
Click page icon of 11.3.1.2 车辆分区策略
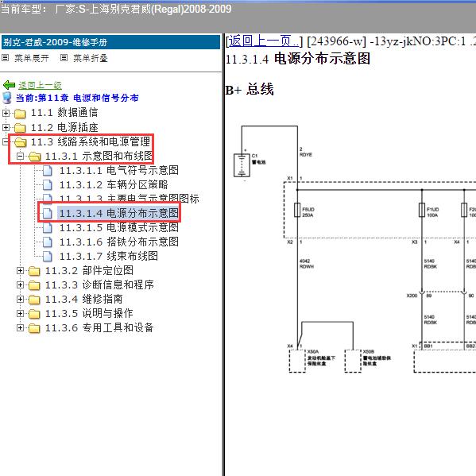coord(48,185)
